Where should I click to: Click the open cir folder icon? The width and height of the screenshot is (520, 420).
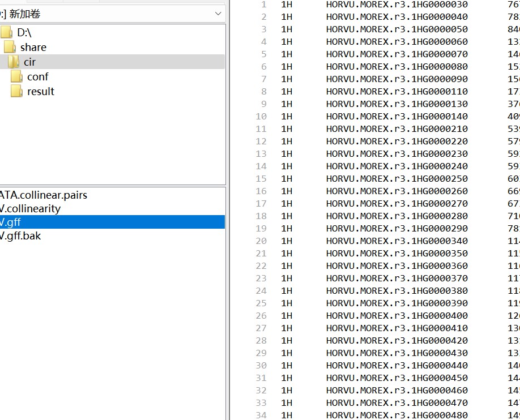14,62
